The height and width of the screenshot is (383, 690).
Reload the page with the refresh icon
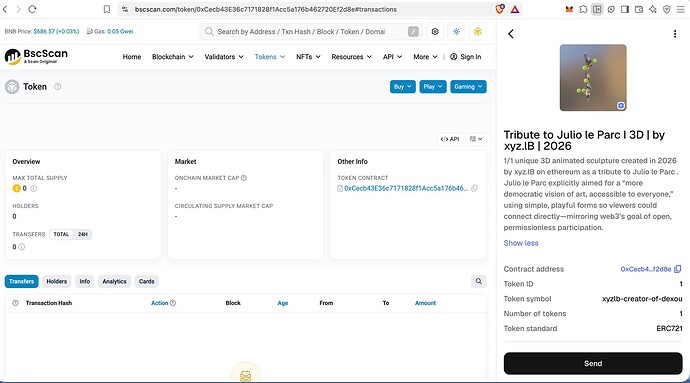click(32, 9)
